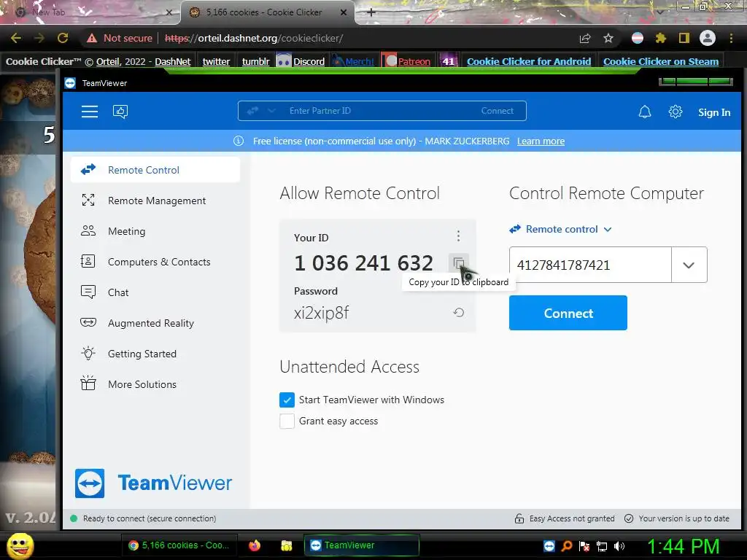Open Augmented Reality section

155,323
